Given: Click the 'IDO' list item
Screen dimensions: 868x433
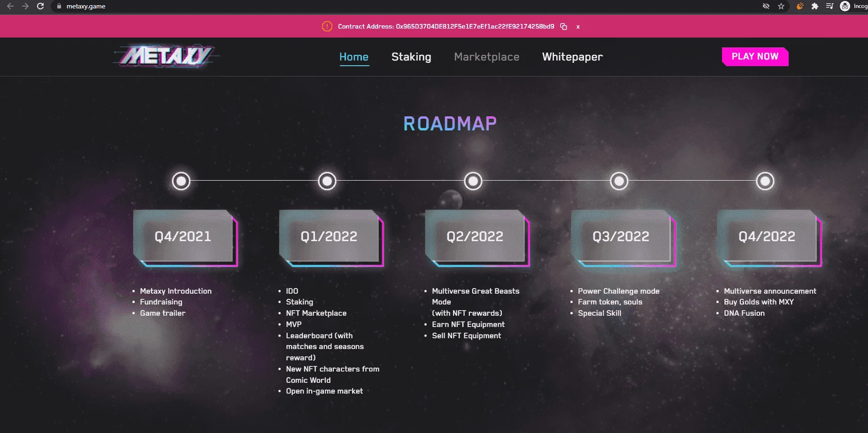Looking at the screenshot, I should point(292,291).
